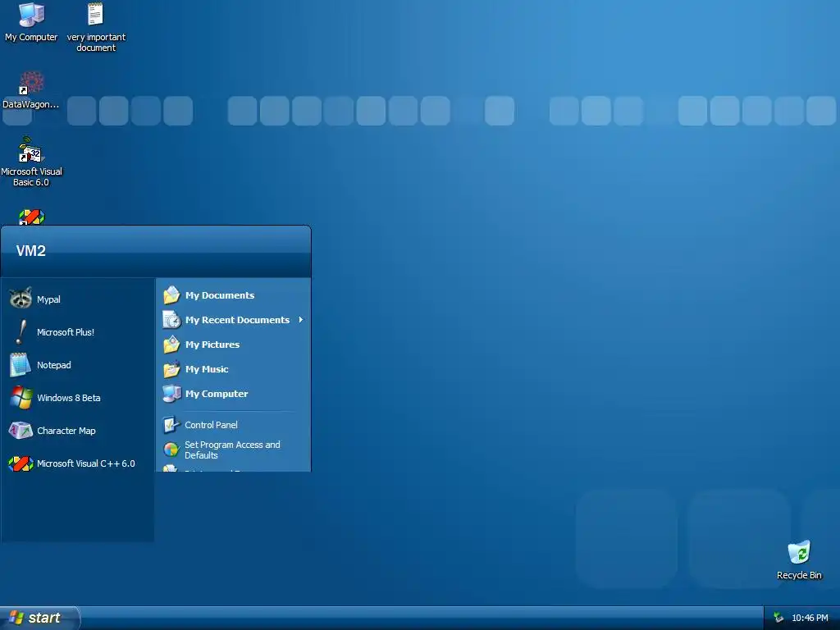Expand My Recent Documents submenu arrow
Viewport: 840px width, 630px height.
(x=301, y=320)
